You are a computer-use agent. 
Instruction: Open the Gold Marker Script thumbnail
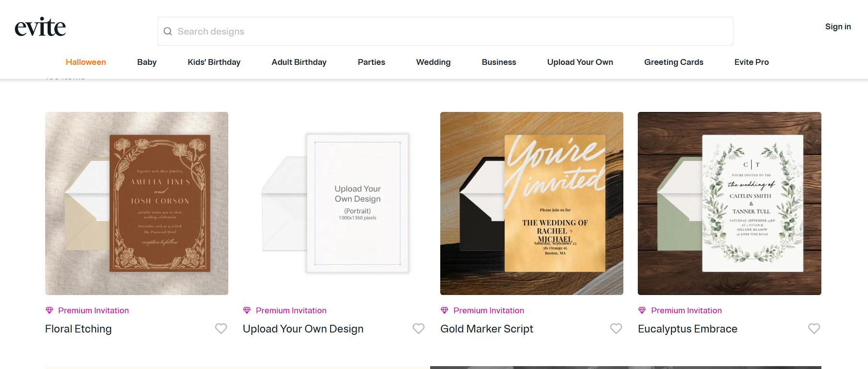coord(532,203)
